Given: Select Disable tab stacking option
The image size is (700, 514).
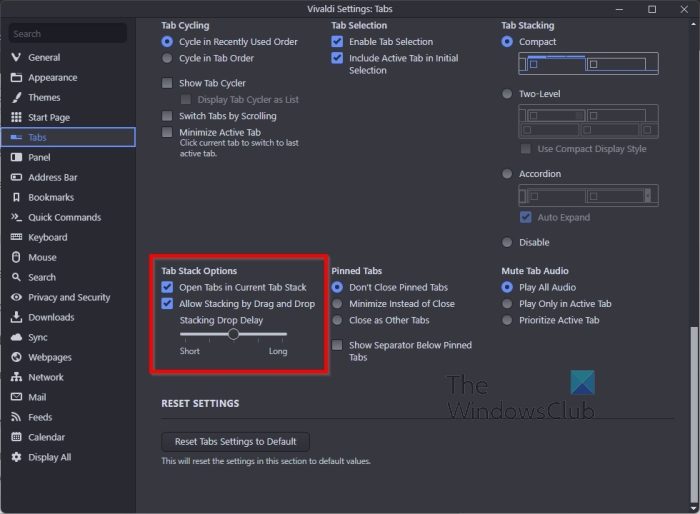Looking at the screenshot, I should [507, 242].
